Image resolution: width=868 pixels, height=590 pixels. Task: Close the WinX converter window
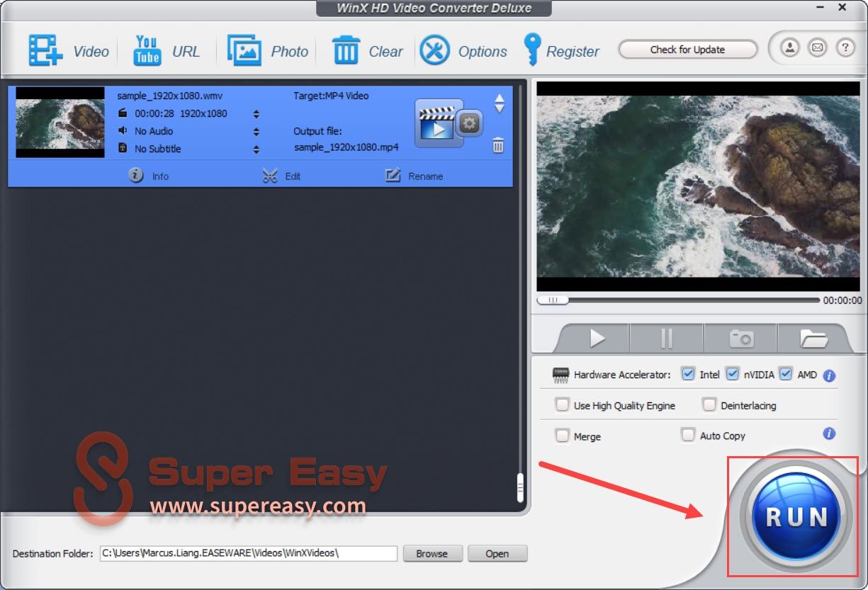pyautogui.click(x=842, y=7)
